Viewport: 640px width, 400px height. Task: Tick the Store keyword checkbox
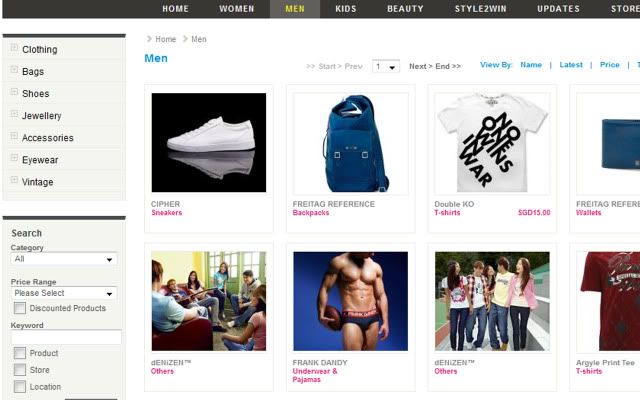[x=20, y=369]
